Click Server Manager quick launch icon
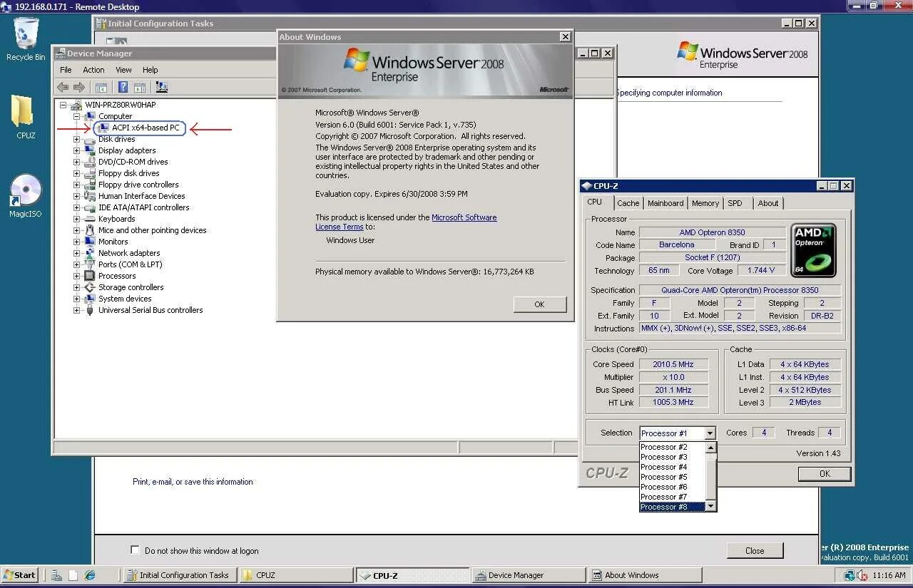The height and width of the screenshot is (588, 913). pos(56,575)
